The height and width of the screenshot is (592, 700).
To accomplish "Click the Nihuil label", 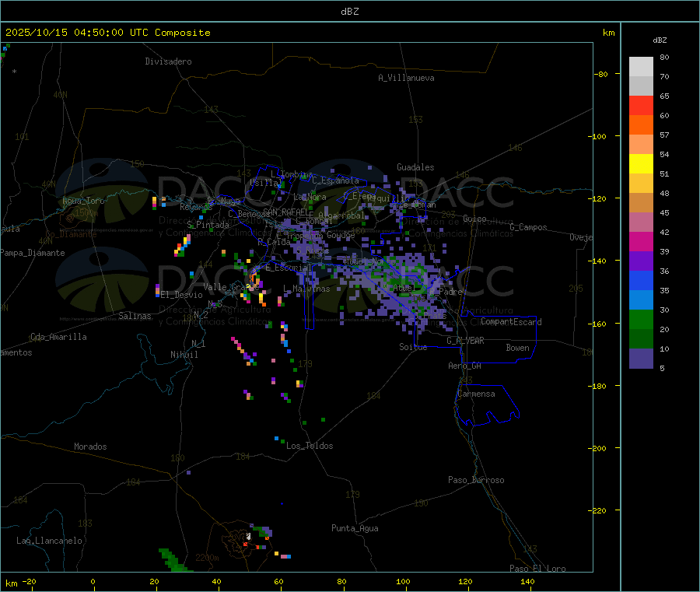I will pyautogui.click(x=184, y=355).
